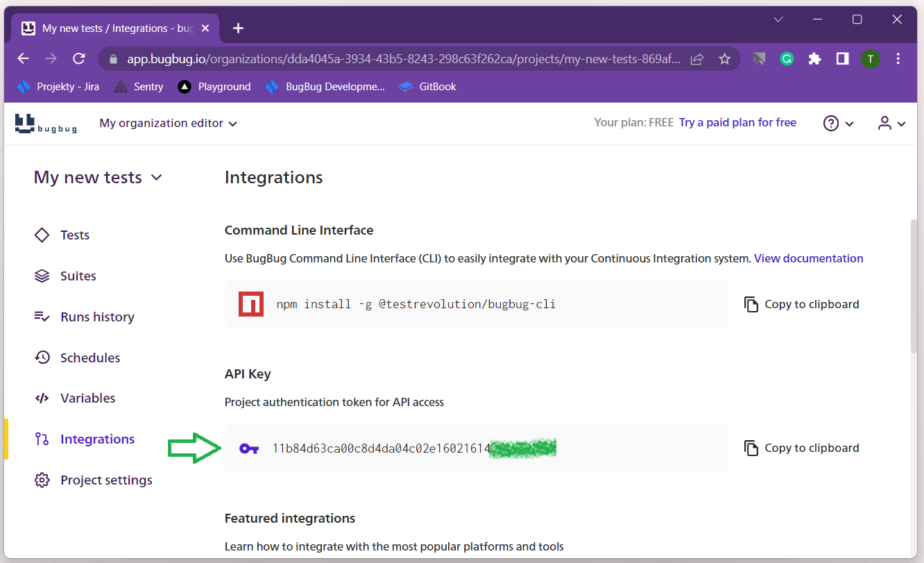Click the API key icon
This screenshot has width=924, height=563.
[x=249, y=448]
